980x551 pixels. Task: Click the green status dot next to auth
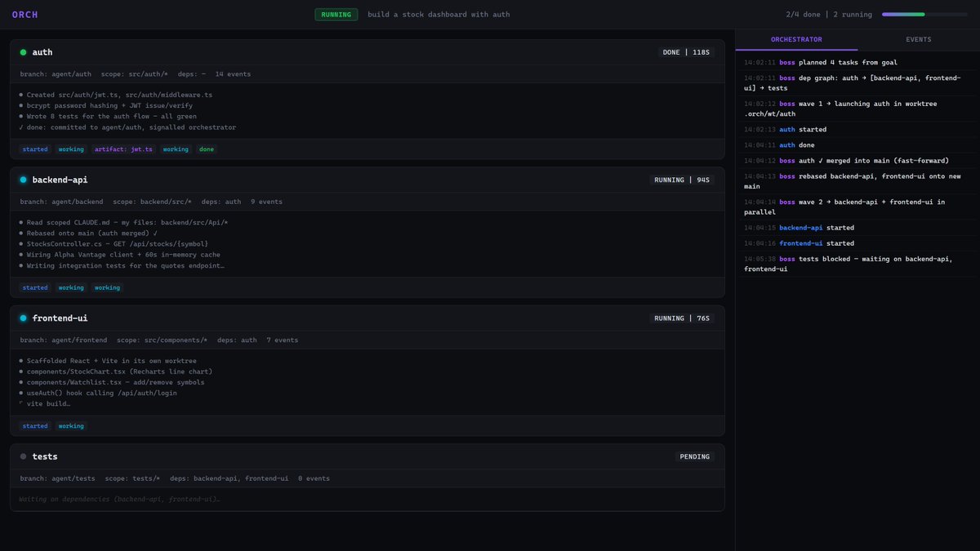(x=23, y=52)
